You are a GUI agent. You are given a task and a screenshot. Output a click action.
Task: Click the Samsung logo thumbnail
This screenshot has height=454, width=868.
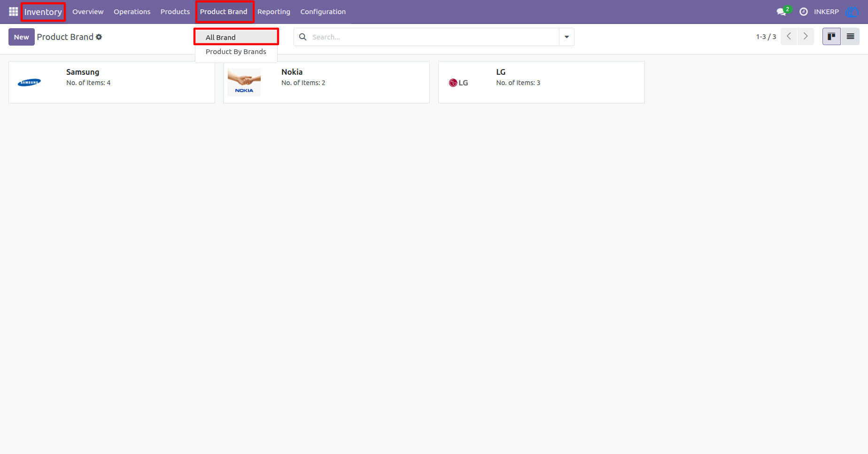pyautogui.click(x=29, y=83)
